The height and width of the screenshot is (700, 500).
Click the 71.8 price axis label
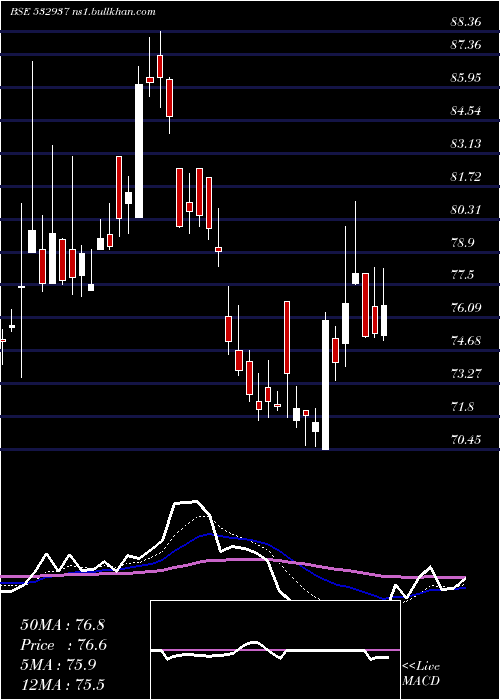point(462,406)
